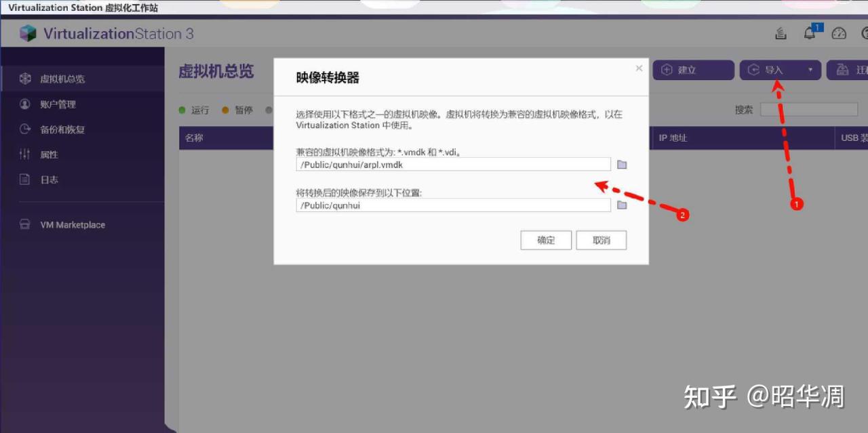The width and height of the screenshot is (868, 433).
Task: Open the task stack icon in header
Action: click(x=781, y=33)
